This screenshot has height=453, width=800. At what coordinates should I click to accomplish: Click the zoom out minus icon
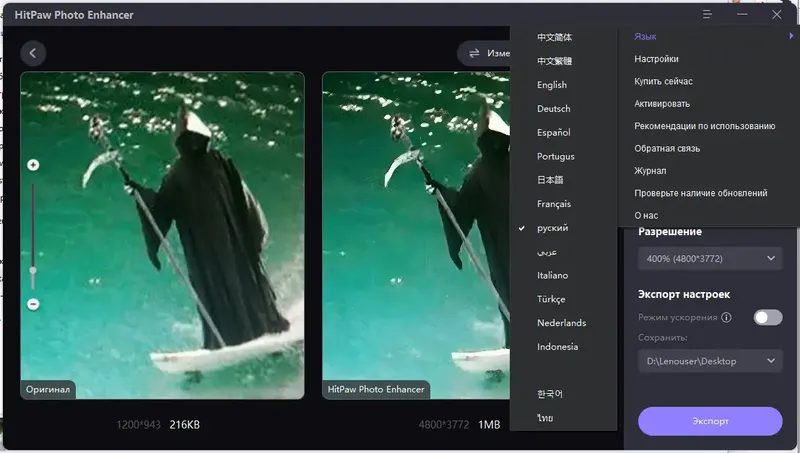click(x=33, y=304)
